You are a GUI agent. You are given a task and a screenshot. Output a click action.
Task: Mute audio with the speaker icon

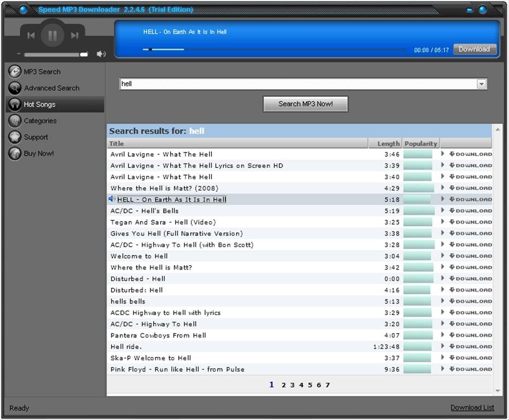click(x=101, y=54)
